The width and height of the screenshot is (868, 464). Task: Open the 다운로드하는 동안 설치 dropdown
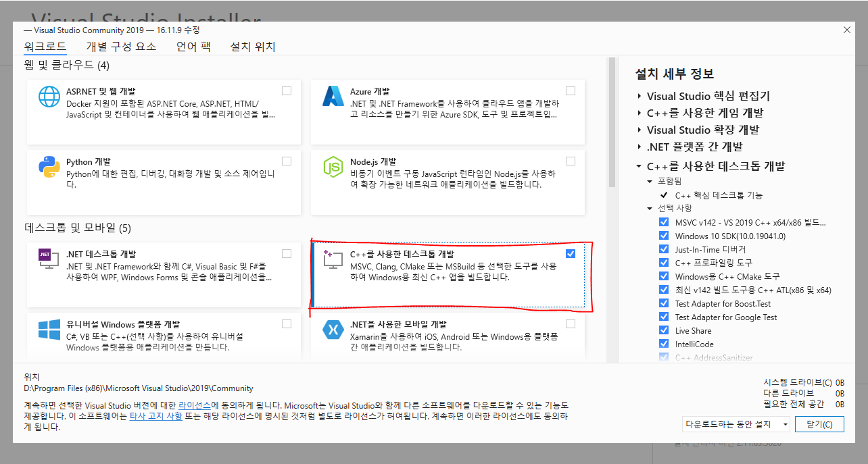(736, 424)
